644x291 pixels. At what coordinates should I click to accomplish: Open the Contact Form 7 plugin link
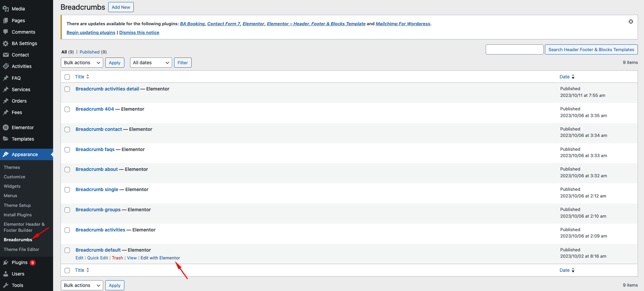224,24
